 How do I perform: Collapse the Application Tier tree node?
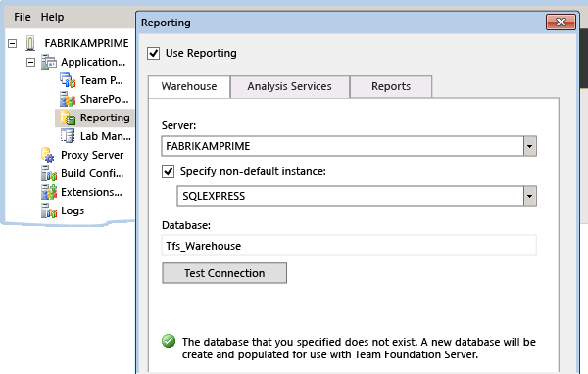point(30,62)
